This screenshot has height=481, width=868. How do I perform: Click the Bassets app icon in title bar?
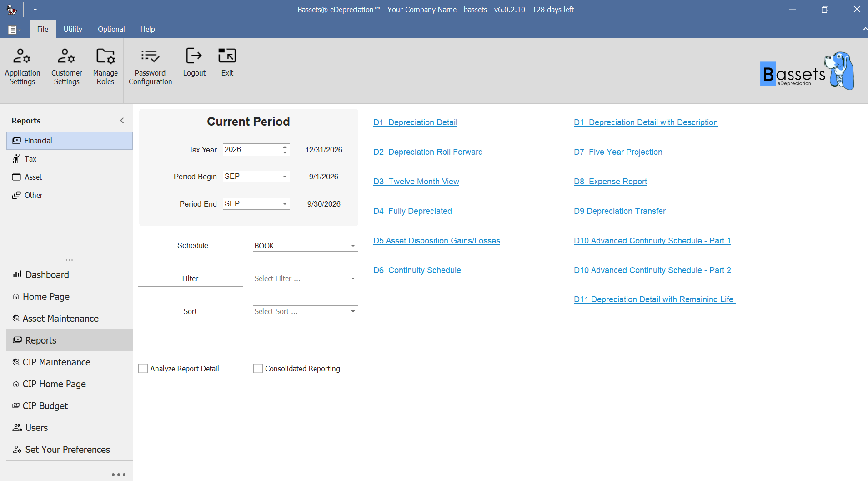(12, 9)
